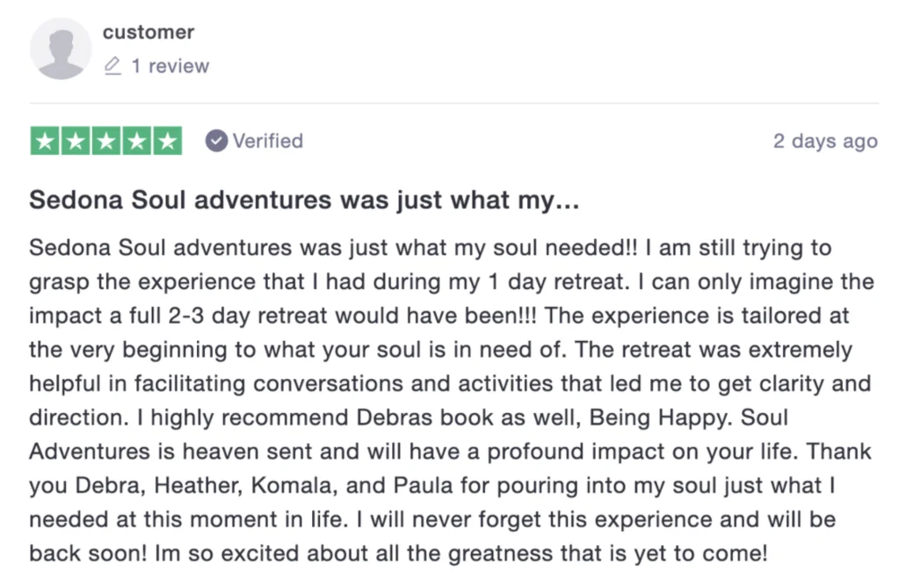Click the customer profile avatar

(x=61, y=49)
